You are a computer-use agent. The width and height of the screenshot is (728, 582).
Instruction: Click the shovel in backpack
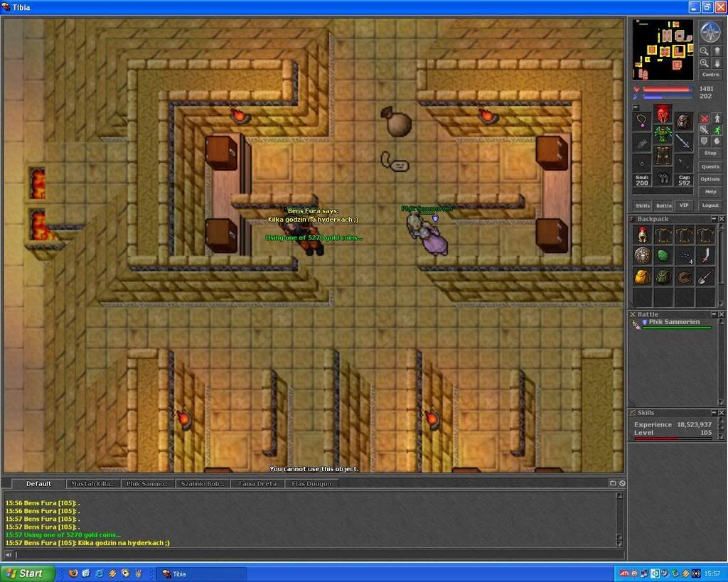(x=705, y=276)
